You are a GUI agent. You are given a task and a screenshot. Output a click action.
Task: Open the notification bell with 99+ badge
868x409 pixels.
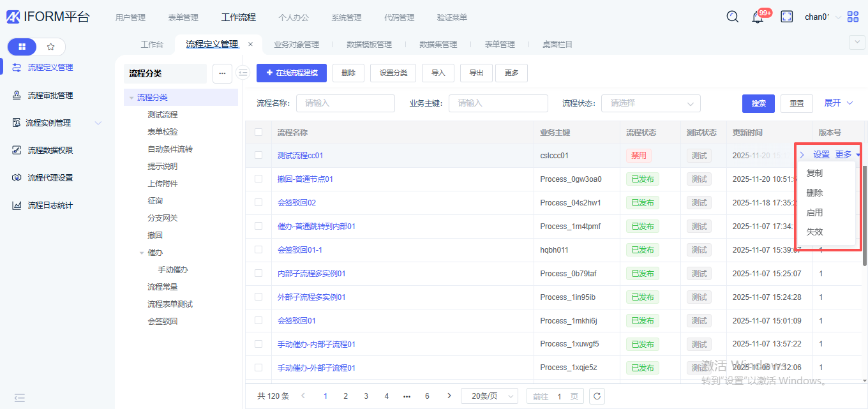pos(758,17)
